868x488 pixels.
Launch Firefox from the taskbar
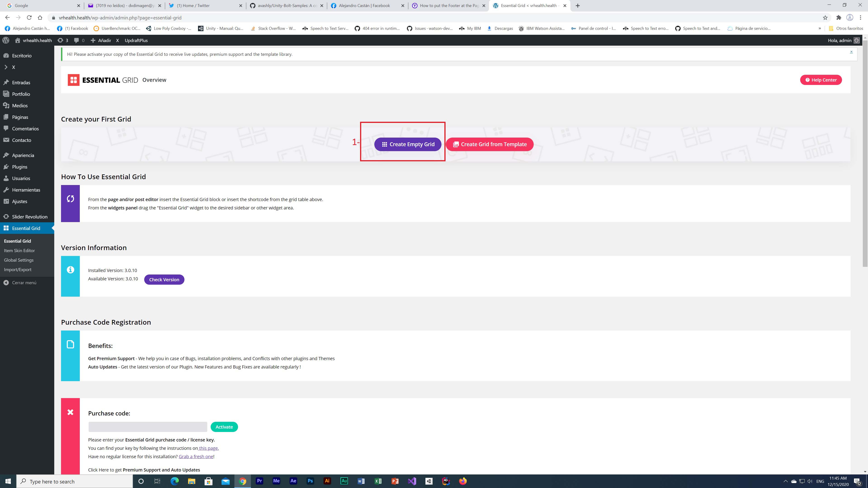click(463, 481)
